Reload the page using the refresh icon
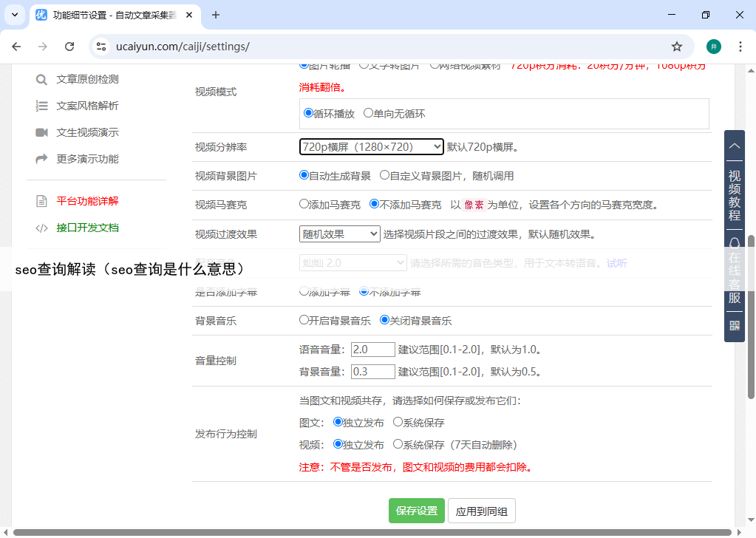This screenshot has width=756, height=538. (x=69, y=47)
